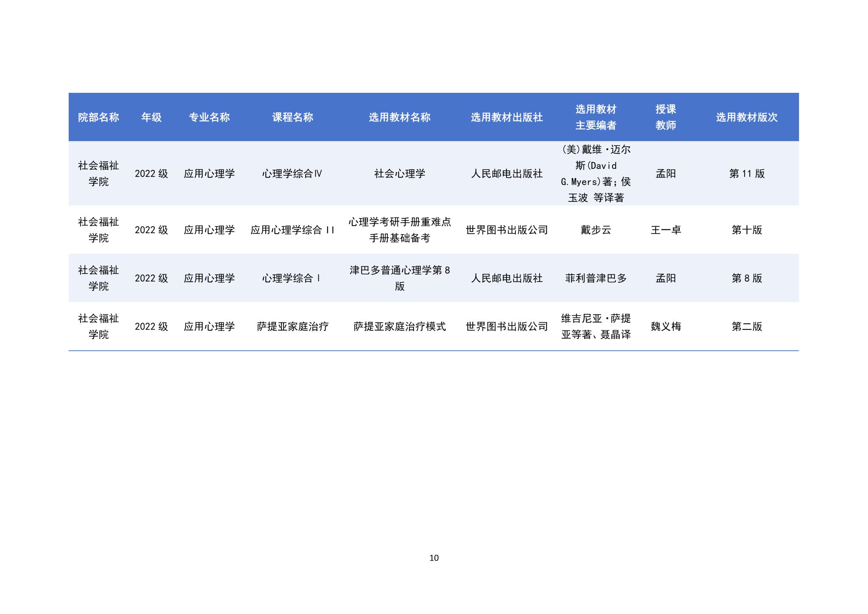Viewport: 868px width, 614px height.
Task: Select edition cell 第十版
Action: [747, 230]
